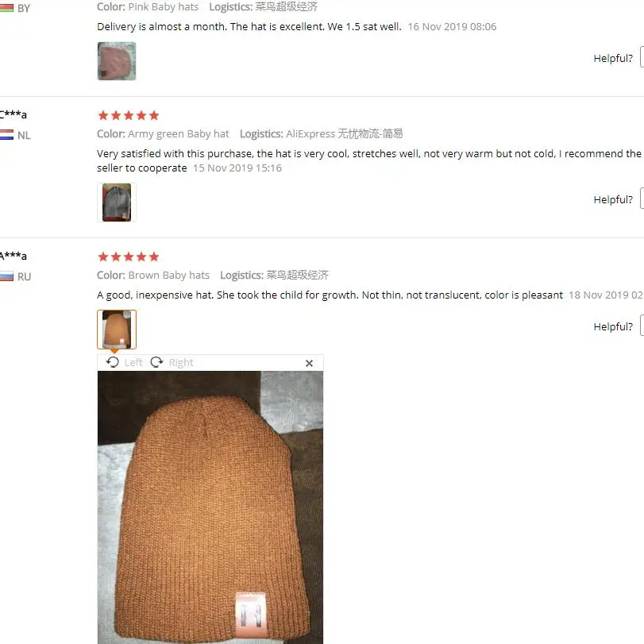Image resolution: width=644 pixels, height=644 pixels.
Task: Select the brown hat review thumbnail
Action: point(117,330)
